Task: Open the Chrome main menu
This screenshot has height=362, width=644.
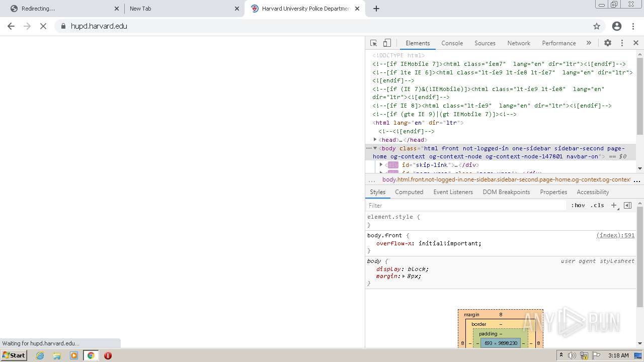Action: [x=633, y=26]
